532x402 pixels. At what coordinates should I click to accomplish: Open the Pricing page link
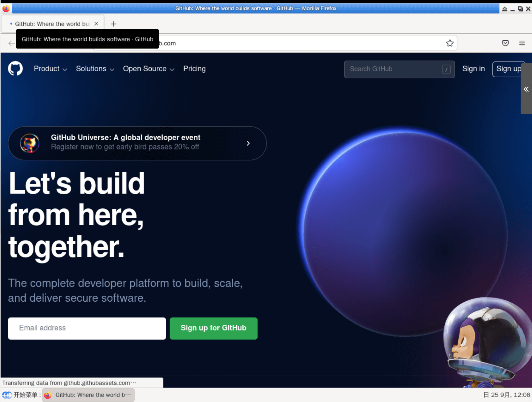click(194, 69)
